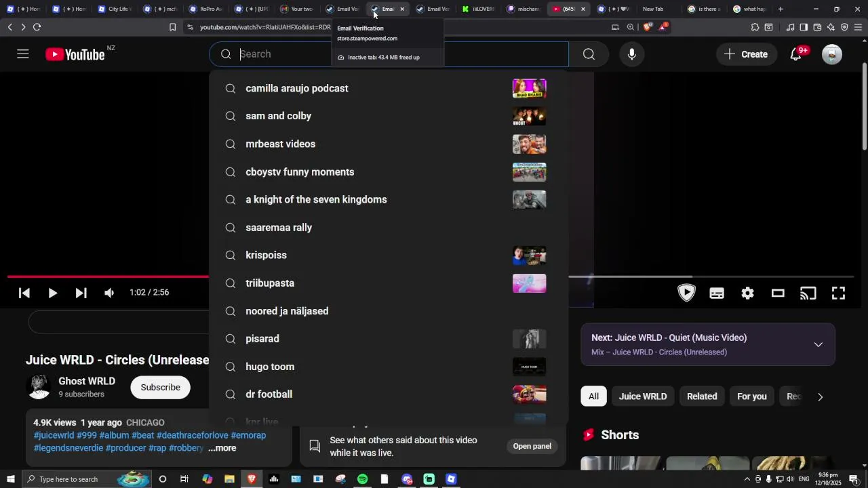Open YouTube notifications bell

[x=797, y=54]
